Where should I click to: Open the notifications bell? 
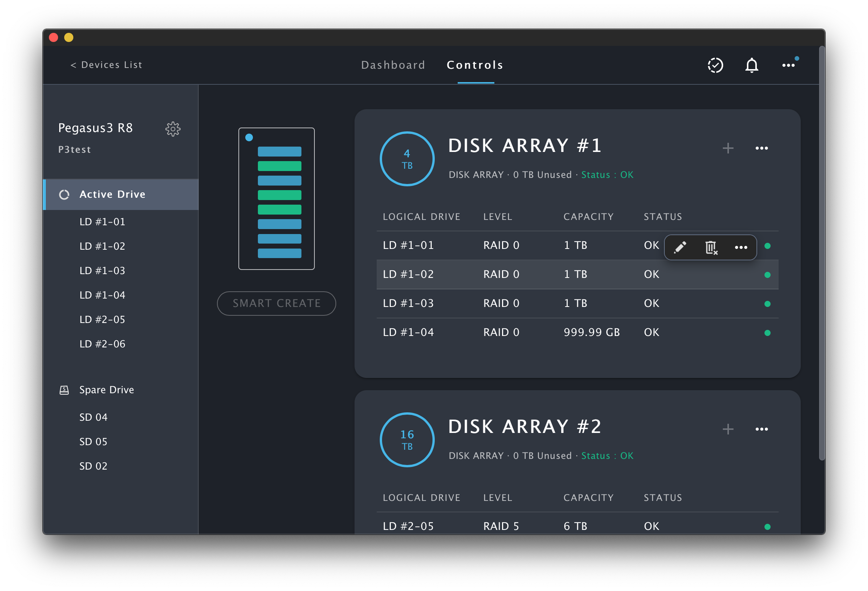click(751, 65)
